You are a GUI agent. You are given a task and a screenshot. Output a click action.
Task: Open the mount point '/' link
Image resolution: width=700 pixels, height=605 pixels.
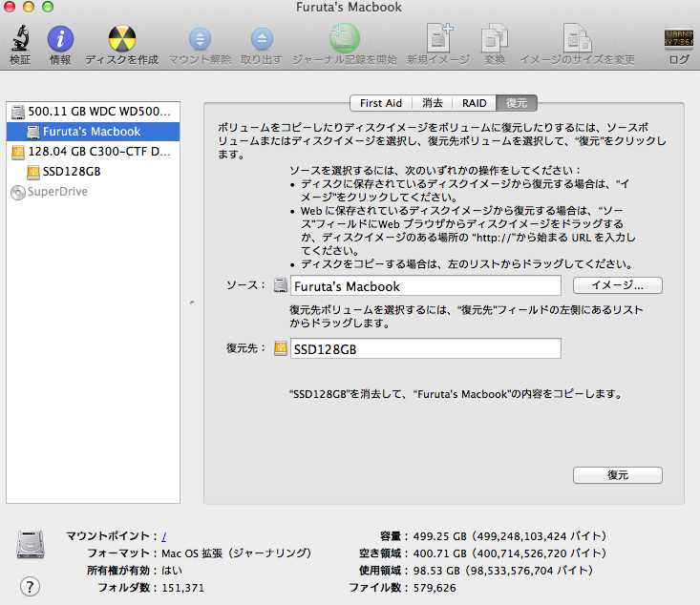[164, 536]
